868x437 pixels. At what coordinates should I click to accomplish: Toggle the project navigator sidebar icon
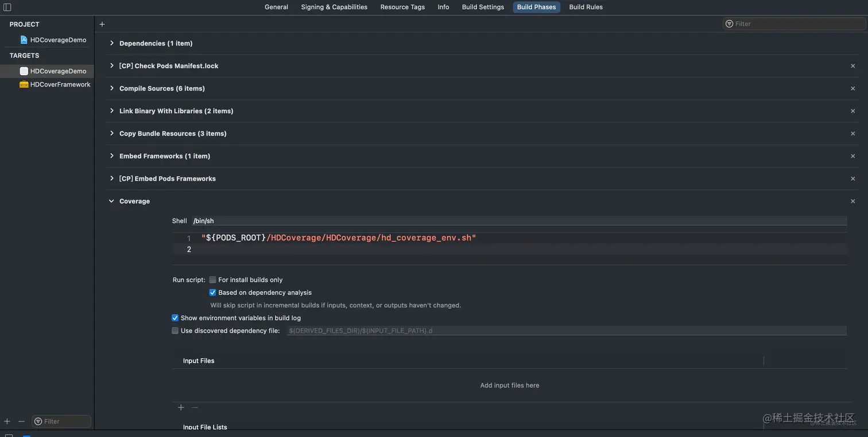tap(7, 7)
